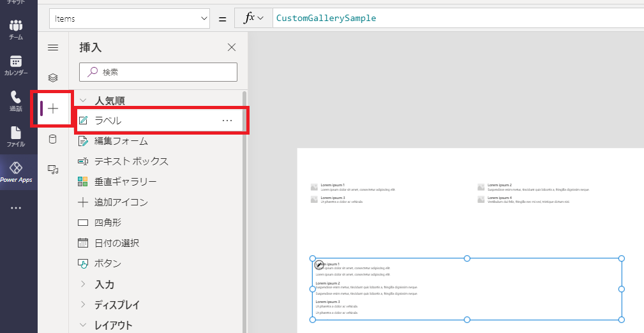Insert a 四角形 rectangle control
The width and height of the screenshot is (644, 333).
click(100, 223)
